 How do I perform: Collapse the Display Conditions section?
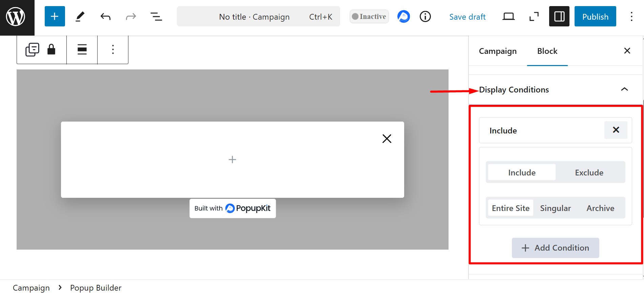[x=624, y=89]
